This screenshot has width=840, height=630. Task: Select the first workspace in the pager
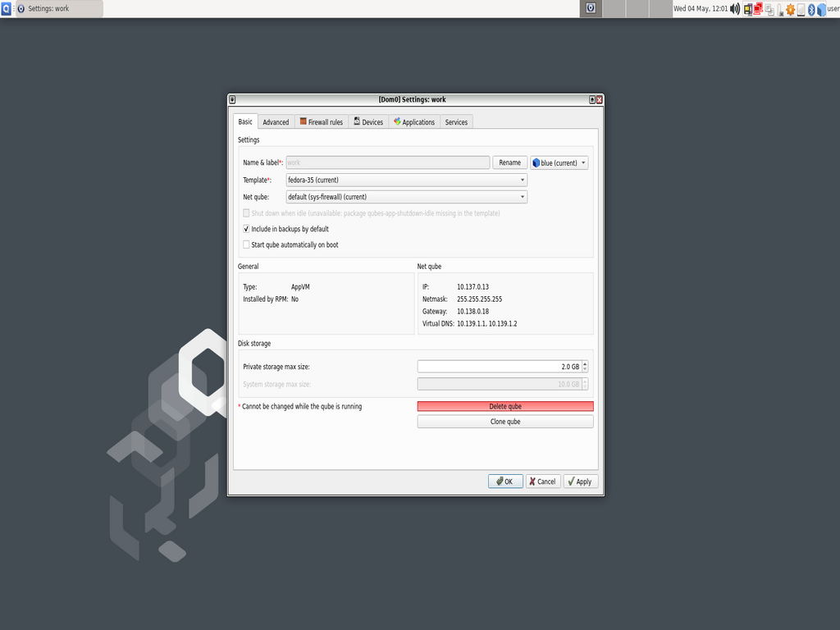(x=591, y=8)
